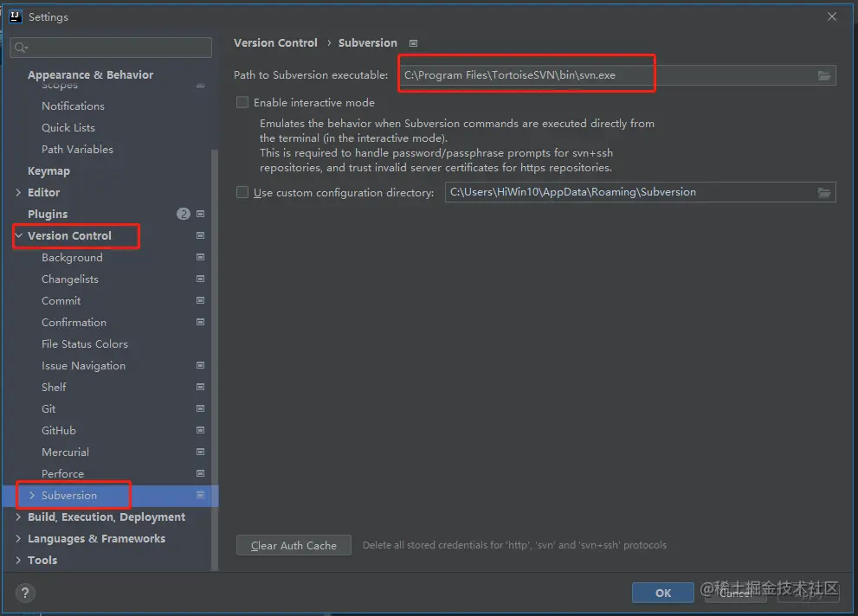Open the Shelf settings page
858x616 pixels.
pos(54,387)
